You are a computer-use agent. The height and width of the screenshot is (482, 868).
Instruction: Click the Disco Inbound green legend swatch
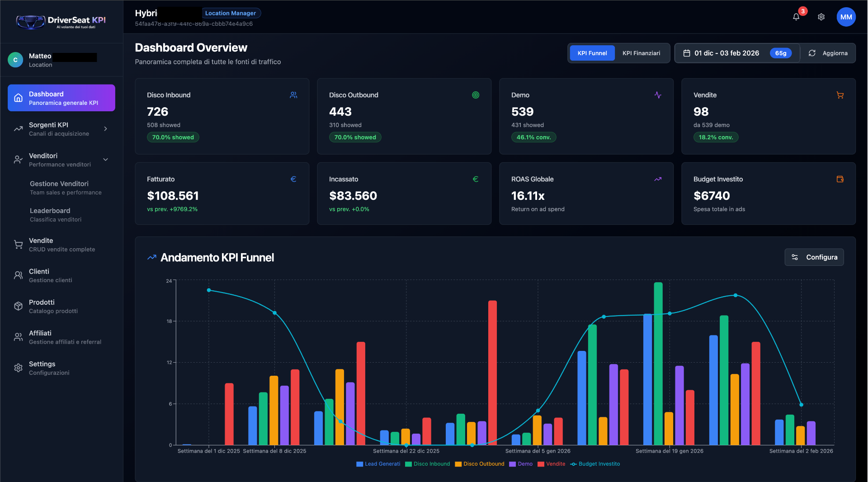point(408,464)
